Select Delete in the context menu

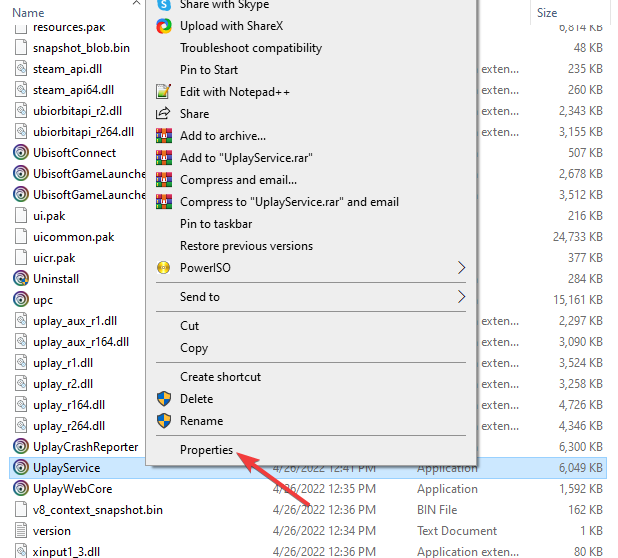point(197,399)
